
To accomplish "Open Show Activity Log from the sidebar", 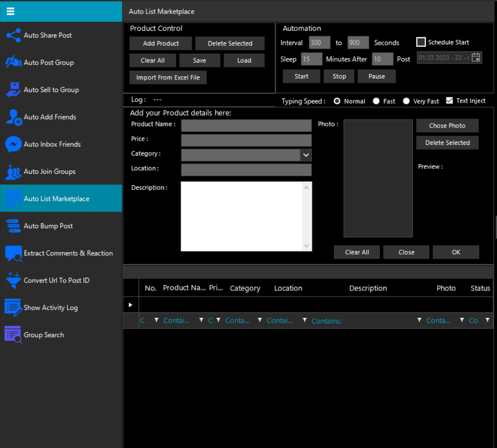I will pos(61,308).
